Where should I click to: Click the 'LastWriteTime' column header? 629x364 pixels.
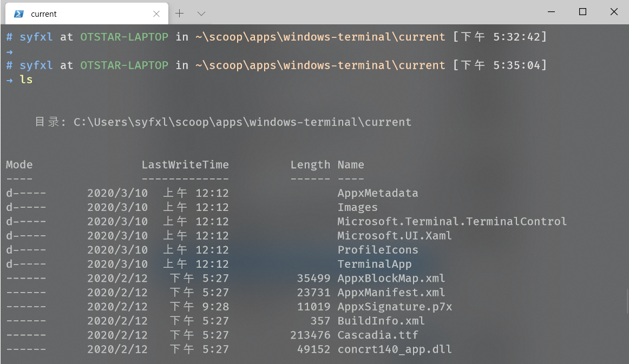(x=185, y=165)
